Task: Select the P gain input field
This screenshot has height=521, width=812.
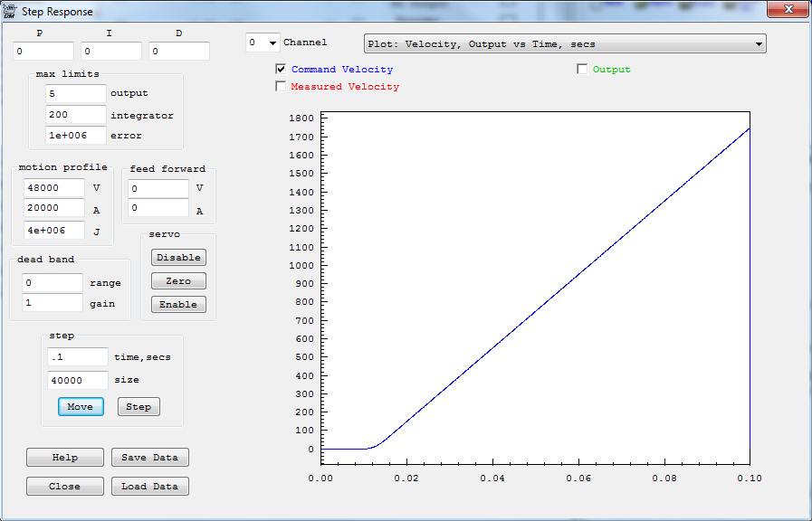Action: tap(43, 52)
